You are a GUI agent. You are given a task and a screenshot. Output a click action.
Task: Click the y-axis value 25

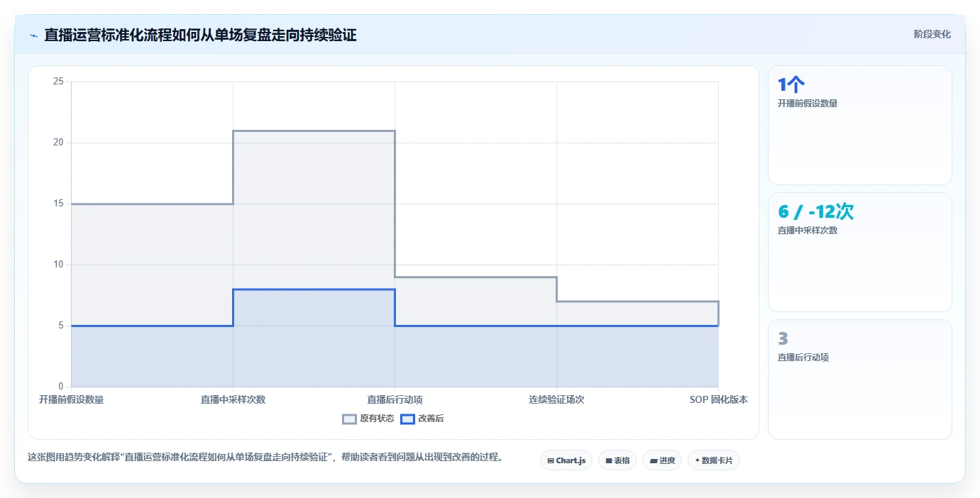(x=58, y=82)
